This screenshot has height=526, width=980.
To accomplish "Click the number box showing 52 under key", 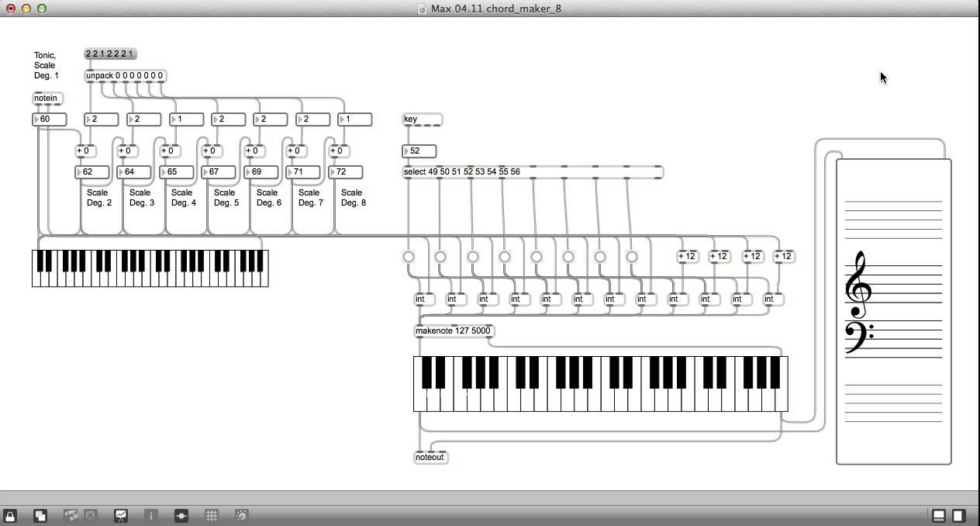I will 419,151.
